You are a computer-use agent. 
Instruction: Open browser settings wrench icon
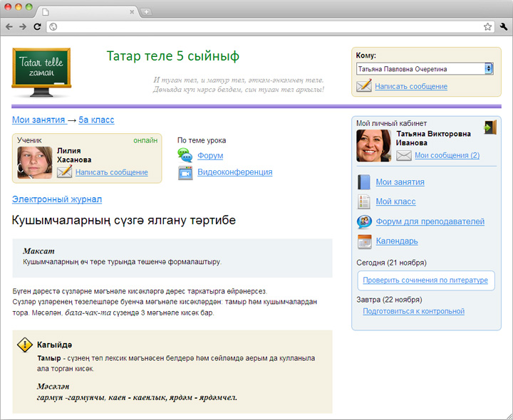(504, 27)
